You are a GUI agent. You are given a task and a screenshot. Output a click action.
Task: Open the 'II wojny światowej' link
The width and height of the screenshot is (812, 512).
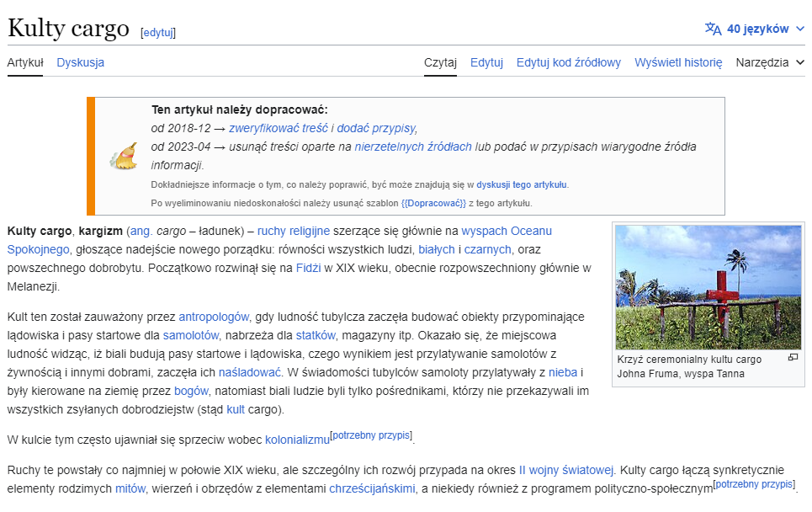pyautogui.click(x=566, y=470)
